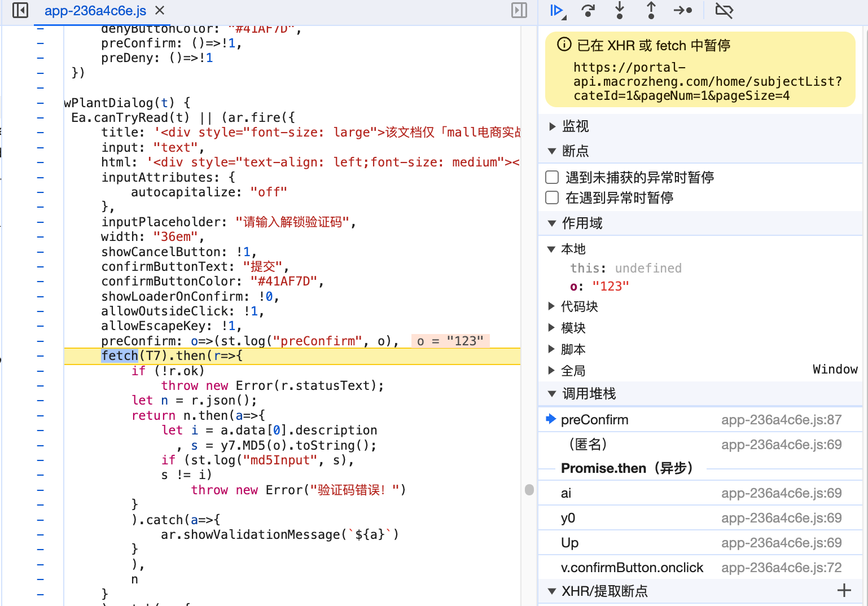Deactivate all breakpoints
The width and height of the screenshot is (868, 606).
724,11
